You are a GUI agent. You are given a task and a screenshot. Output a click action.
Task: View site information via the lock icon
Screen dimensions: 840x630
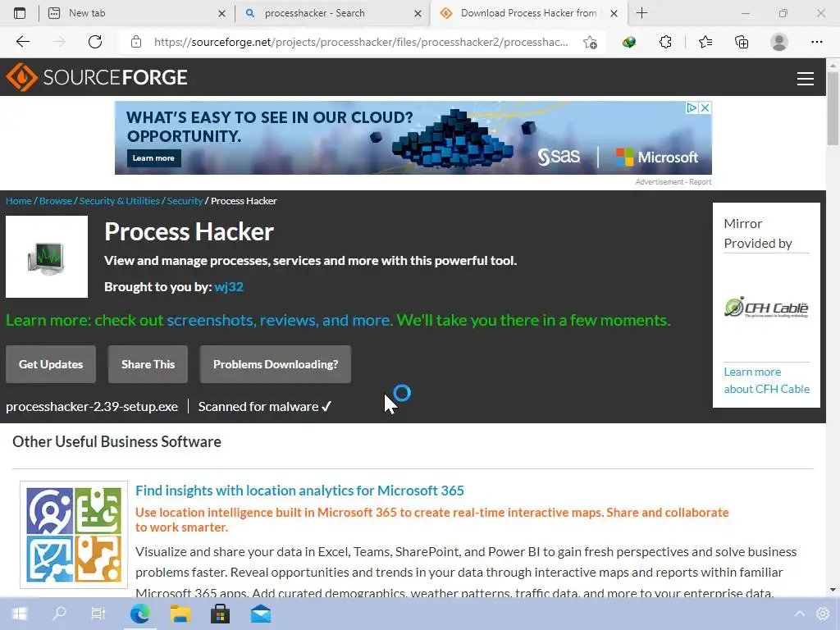click(136, 42)
